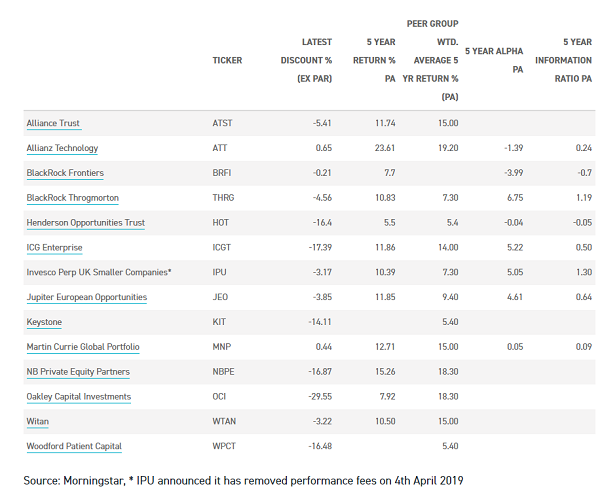Viewport: 600px width, 493px height.
Task: Open Henderson Opportunities Trust link
Action: tap(86, 223)
